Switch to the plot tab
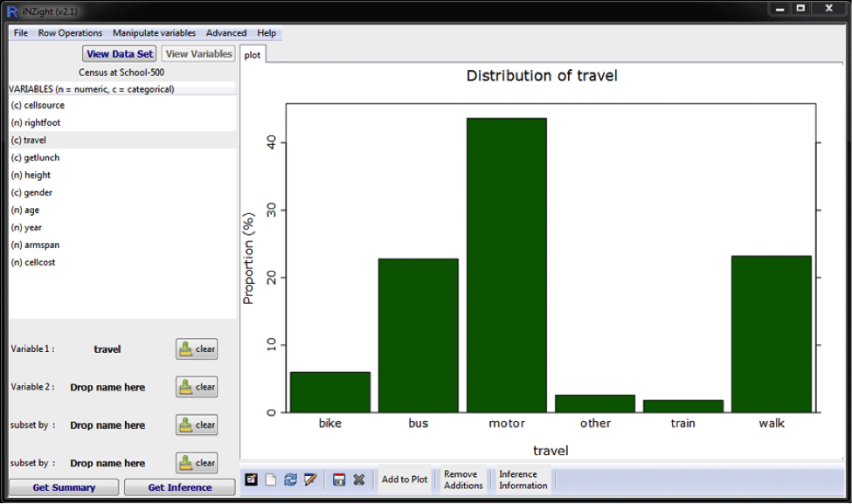 pyautogui.click(x=253, y=54)
